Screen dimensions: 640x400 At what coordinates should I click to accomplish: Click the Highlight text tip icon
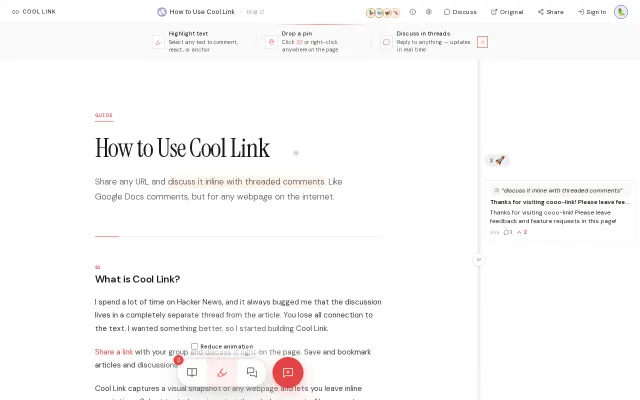pyautogui.click(x=158, y=42)
